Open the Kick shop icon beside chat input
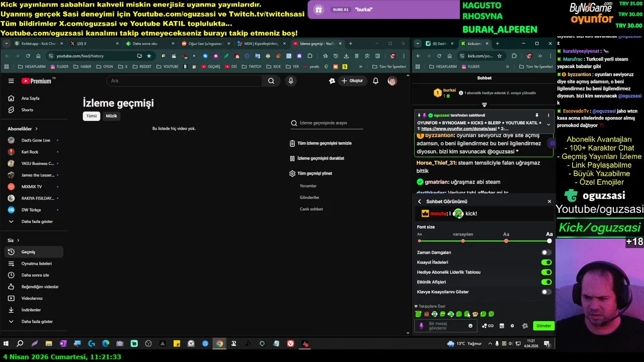The image size is (644, 362). point(502,326)
